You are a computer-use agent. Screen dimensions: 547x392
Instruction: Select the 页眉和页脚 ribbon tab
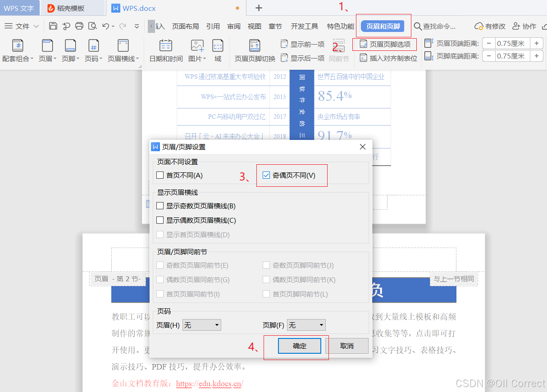pos(383,26)
